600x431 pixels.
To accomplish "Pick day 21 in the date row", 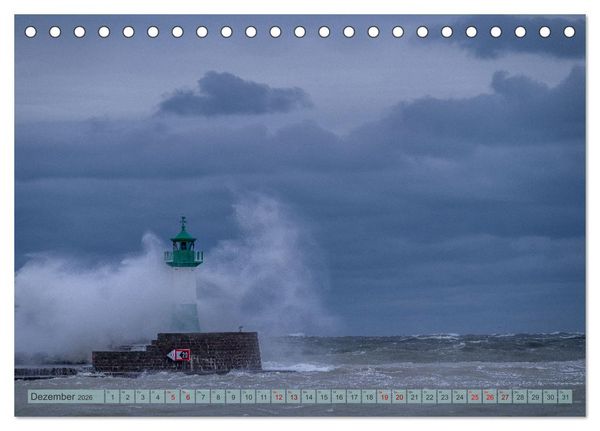I will [414, 397].
